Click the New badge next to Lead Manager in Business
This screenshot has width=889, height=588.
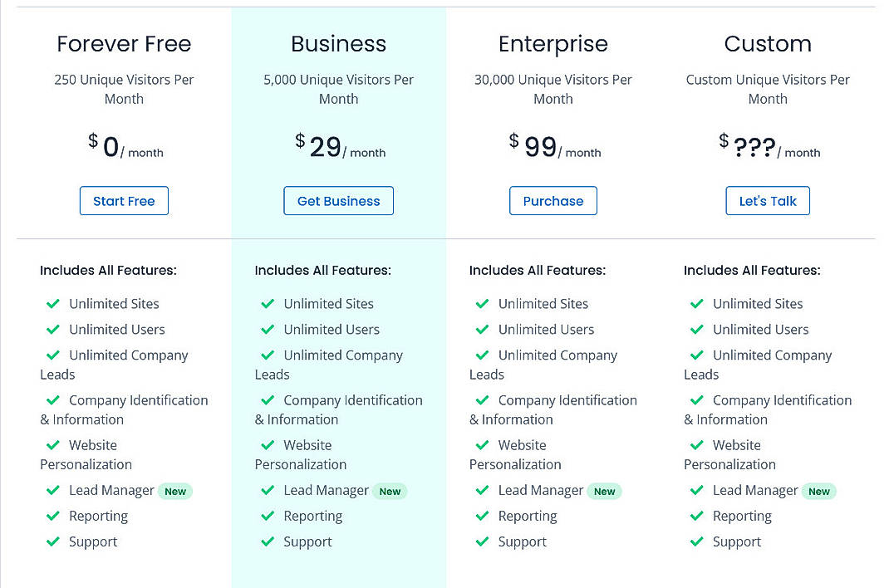(x=390, y=491)
